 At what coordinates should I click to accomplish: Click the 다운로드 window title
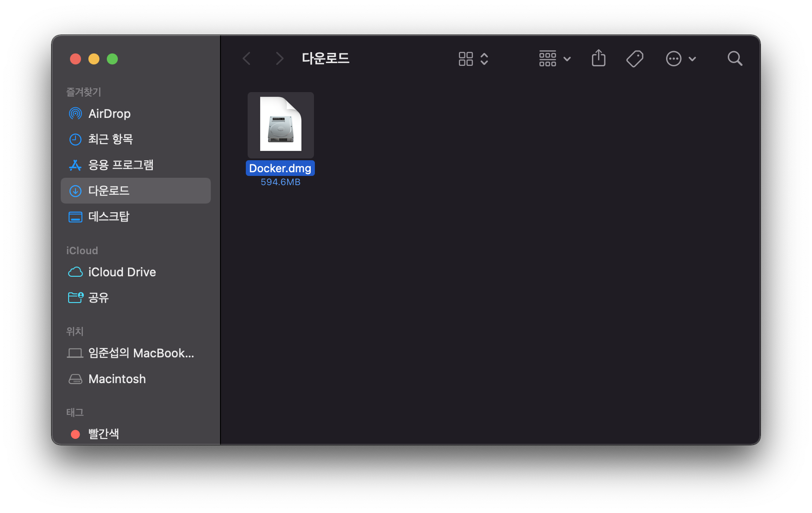pyautogui.click(x=325, y=58)
